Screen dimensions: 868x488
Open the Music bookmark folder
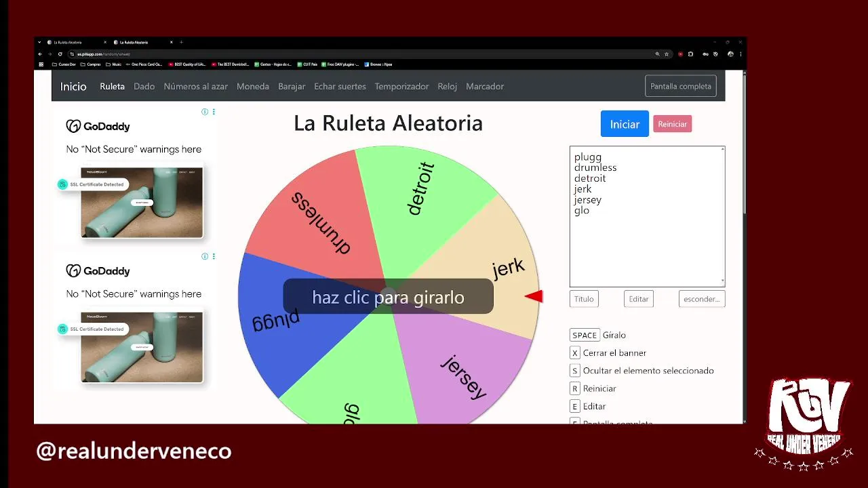tap(113, 64)
